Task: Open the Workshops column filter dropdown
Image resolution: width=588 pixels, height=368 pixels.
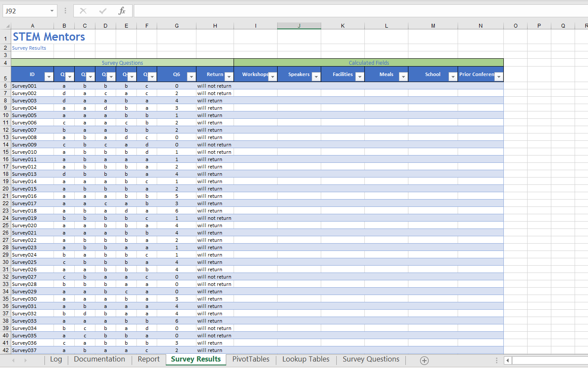Action: [x=272, y=77]
